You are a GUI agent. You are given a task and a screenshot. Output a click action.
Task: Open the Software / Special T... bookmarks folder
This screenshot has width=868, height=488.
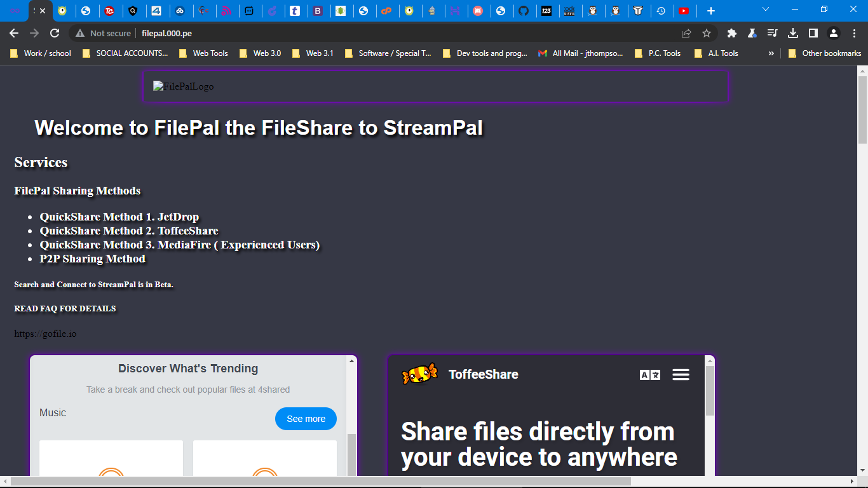[388, 53]
